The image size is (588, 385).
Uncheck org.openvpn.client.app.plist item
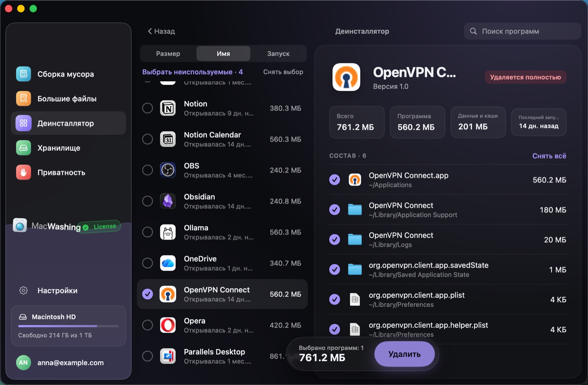coord(334,299)
